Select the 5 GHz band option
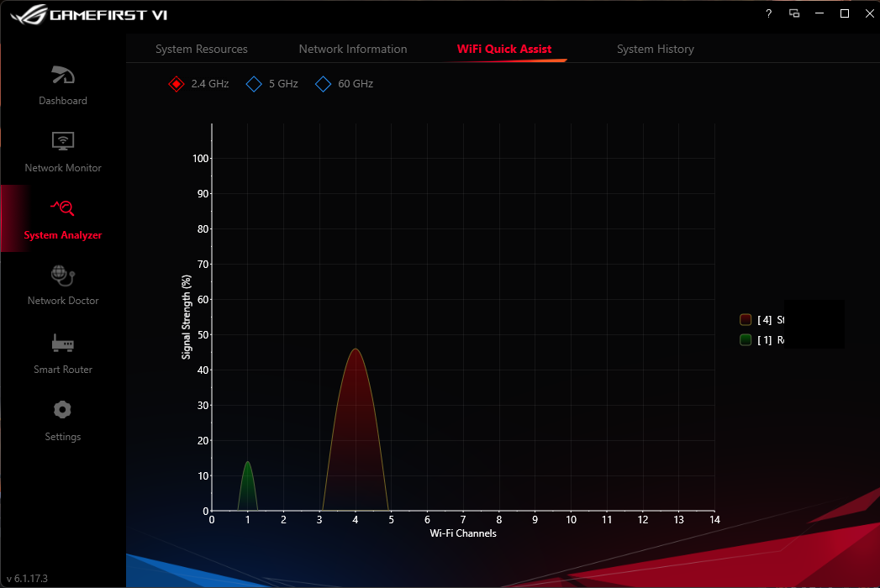 272,84
